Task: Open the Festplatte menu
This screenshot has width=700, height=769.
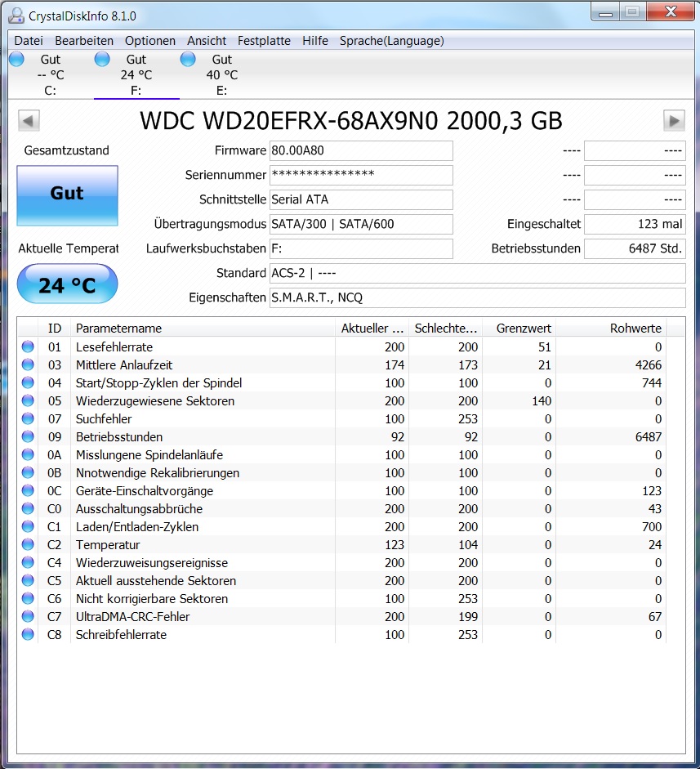Action: click(264, 41)
